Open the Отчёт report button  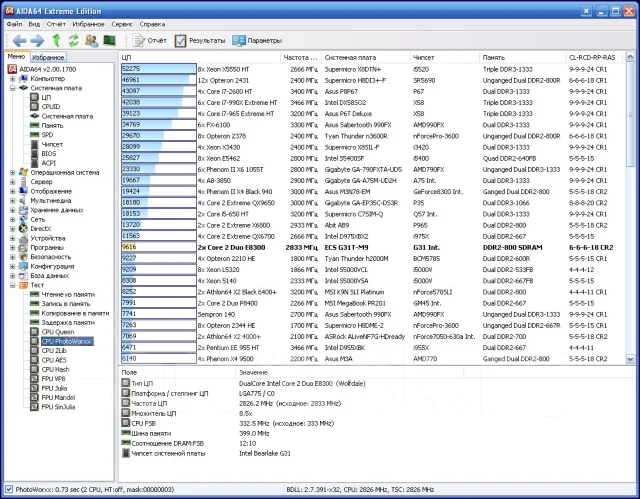point(149,40)
